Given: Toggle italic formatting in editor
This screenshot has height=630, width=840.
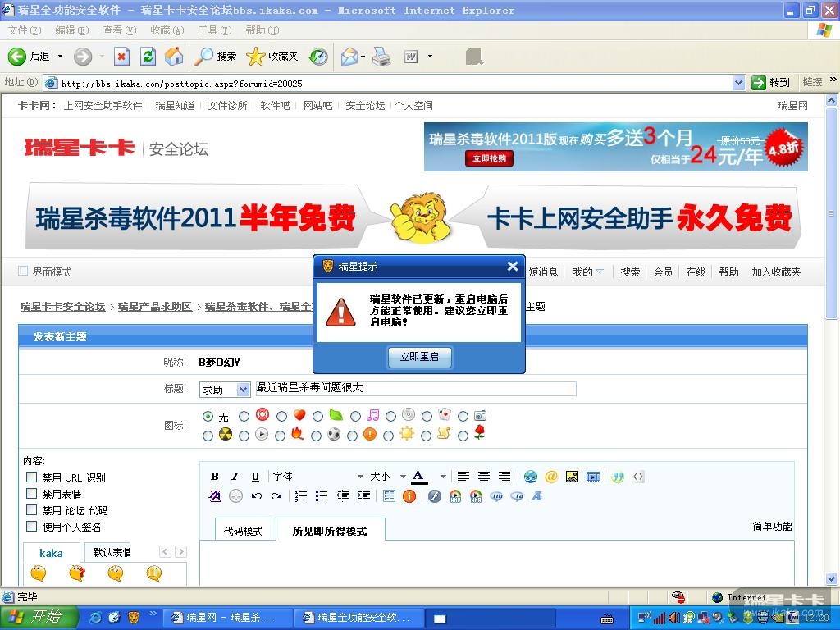Looking at the screenshot, I should 235,477.
